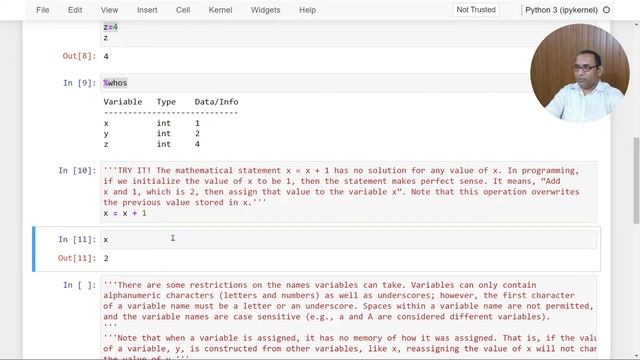Click the x = x + 1 code line
This screenshot has height=360, width=640.
(124, 213)
